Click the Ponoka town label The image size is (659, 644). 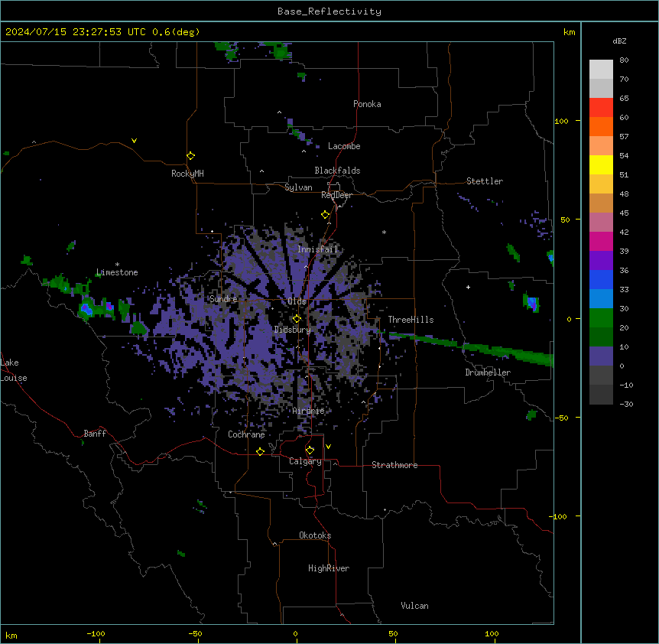[x=367, y=104]
